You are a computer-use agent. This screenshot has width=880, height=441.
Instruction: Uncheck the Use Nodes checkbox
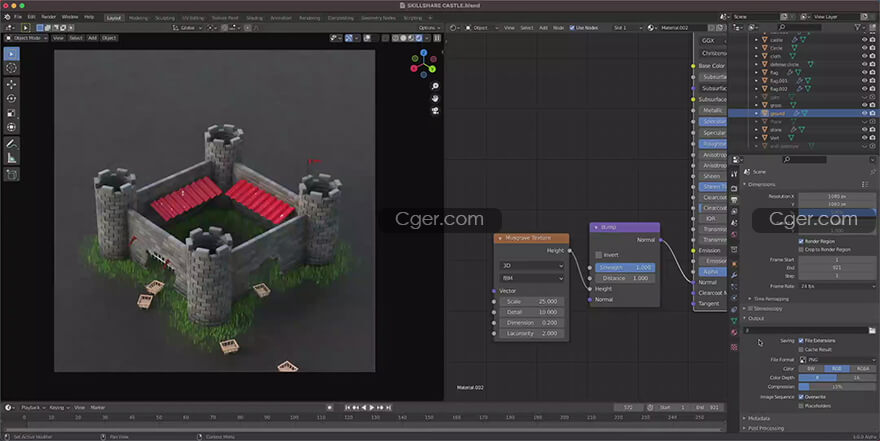click(573, 28)
